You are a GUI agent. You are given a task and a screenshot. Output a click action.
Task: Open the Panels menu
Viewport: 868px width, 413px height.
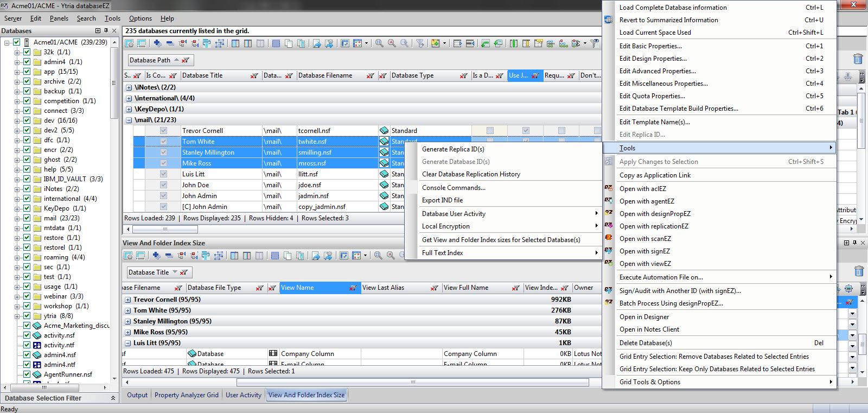point(59,18)
